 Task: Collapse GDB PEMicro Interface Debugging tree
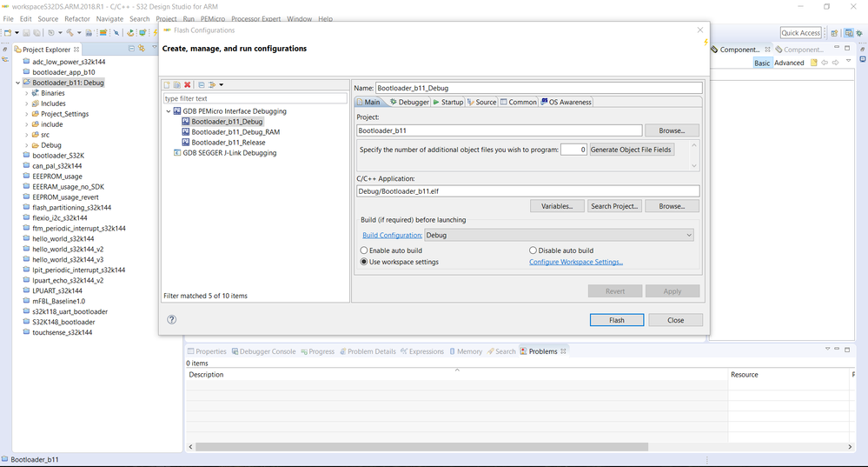click(169, 110)
